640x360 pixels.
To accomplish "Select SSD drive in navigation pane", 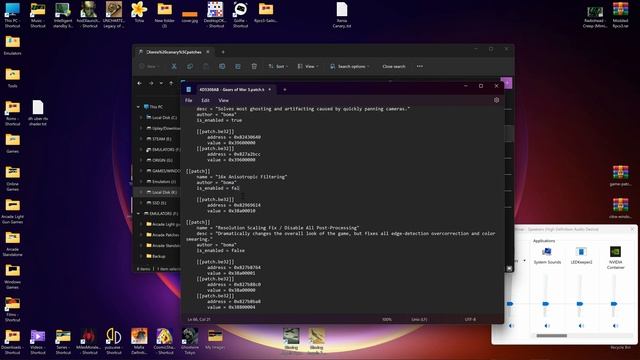I will [x=159, y=203].
